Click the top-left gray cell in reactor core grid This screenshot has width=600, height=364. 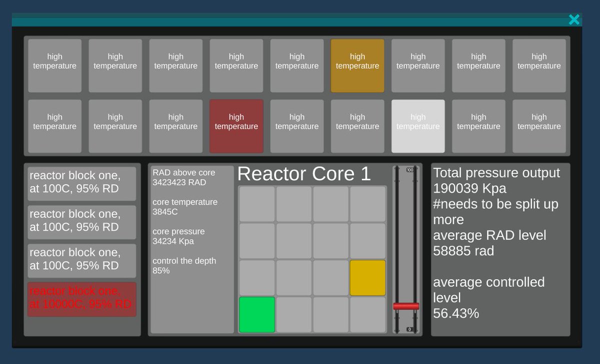[257, 204]
